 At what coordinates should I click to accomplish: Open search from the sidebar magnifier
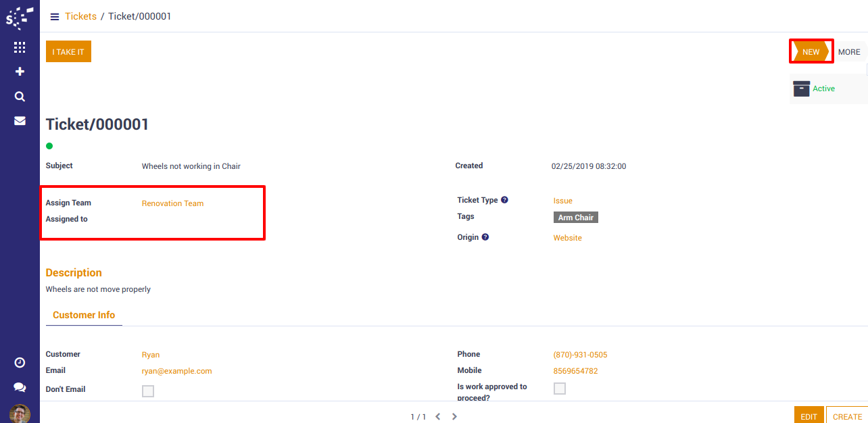point(20,97)
